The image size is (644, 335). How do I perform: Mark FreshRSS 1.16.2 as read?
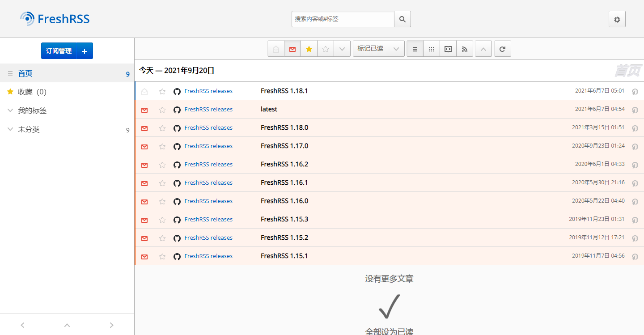point(144,165)
